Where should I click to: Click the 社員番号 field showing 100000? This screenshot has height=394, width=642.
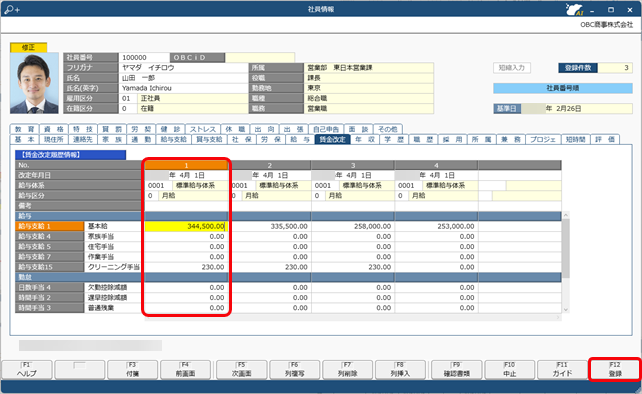coord(144,58)
